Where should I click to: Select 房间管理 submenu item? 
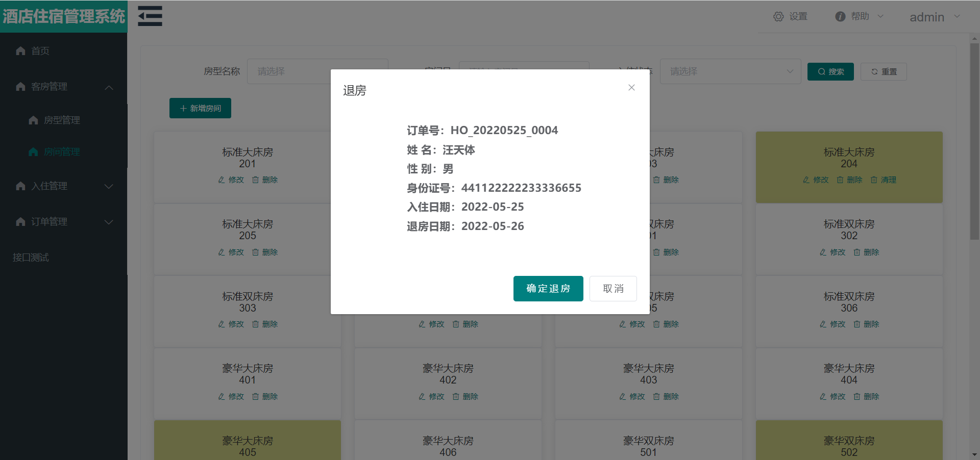[64, 152]
